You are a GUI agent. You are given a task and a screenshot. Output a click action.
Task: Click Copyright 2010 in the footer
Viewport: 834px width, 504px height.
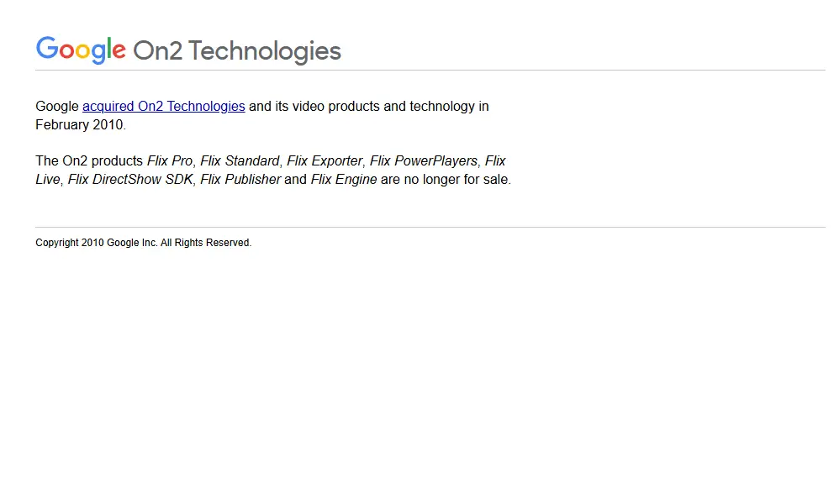point(70,243)
